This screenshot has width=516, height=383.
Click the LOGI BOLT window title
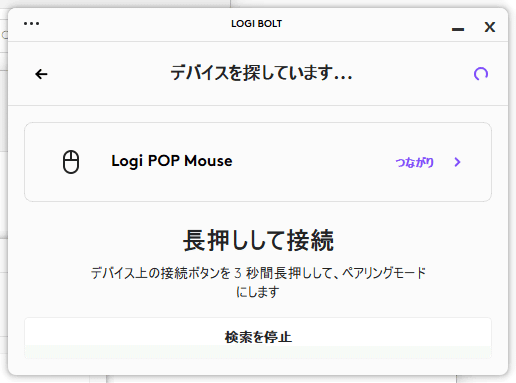click(257, 24)
